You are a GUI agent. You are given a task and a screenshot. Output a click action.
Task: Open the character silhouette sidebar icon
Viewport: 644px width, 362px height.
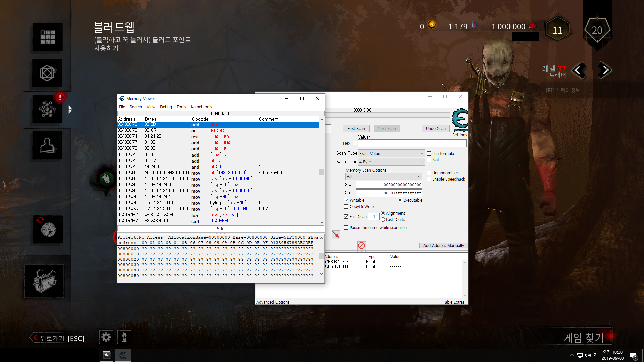pyautogui.click(x=47, y=145)
